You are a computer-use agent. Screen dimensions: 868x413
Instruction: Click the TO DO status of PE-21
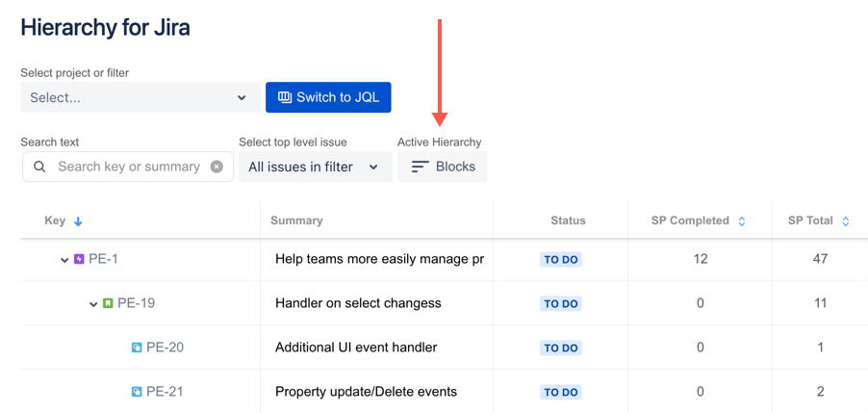point(561,393)
